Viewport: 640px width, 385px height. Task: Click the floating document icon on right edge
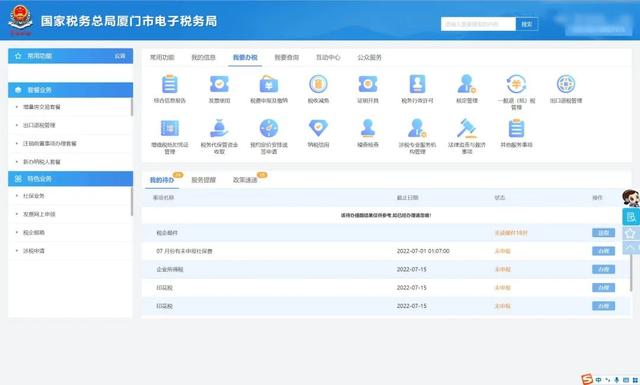click(631, 217)
